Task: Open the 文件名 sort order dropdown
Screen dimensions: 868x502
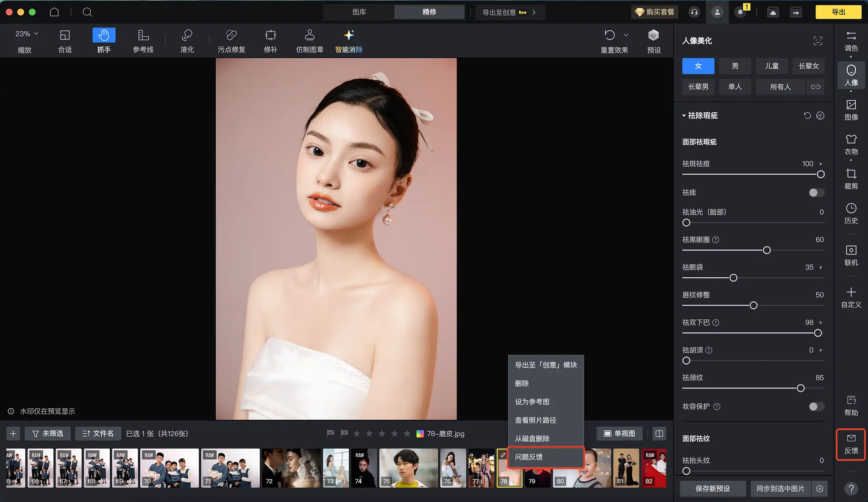Action: pos(98,434)
